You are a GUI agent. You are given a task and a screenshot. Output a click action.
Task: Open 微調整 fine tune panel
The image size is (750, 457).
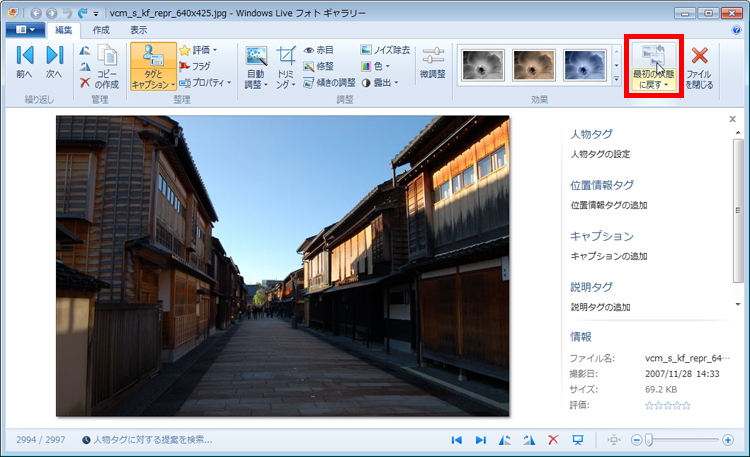(x=432, y=62)
